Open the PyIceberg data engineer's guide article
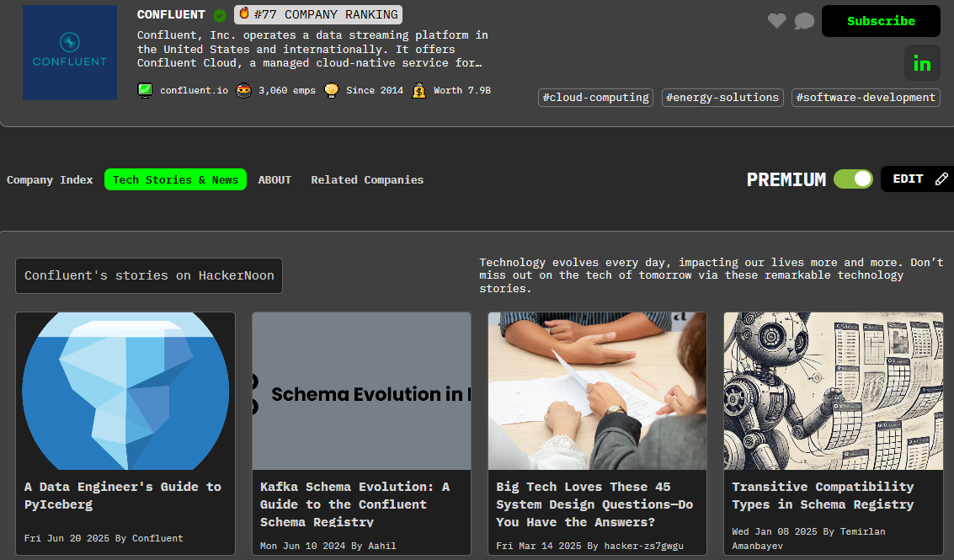 point(123,495)
